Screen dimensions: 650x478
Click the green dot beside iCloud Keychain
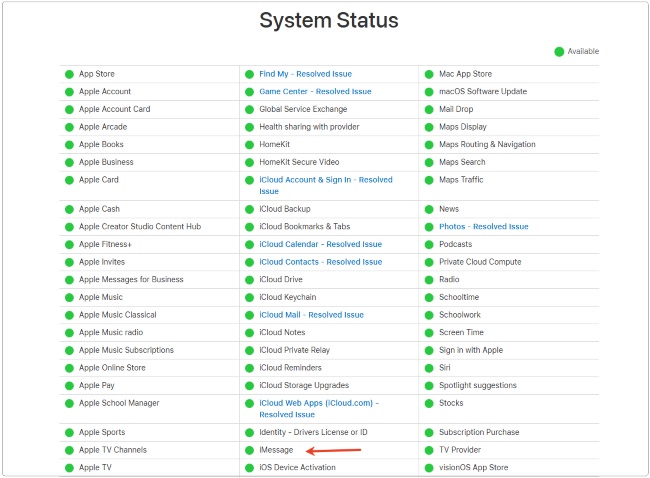pyautogui.click(x=249, y=298)
